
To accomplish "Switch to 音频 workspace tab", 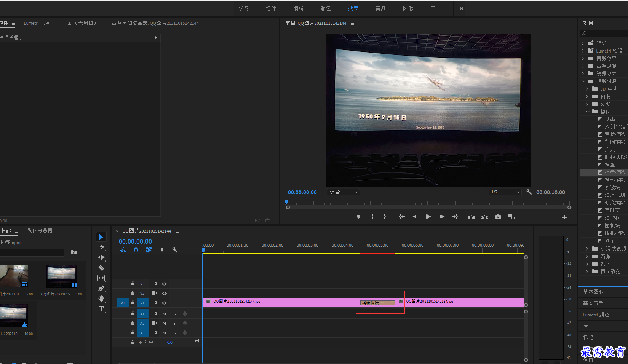I will [x=381, y=8].
